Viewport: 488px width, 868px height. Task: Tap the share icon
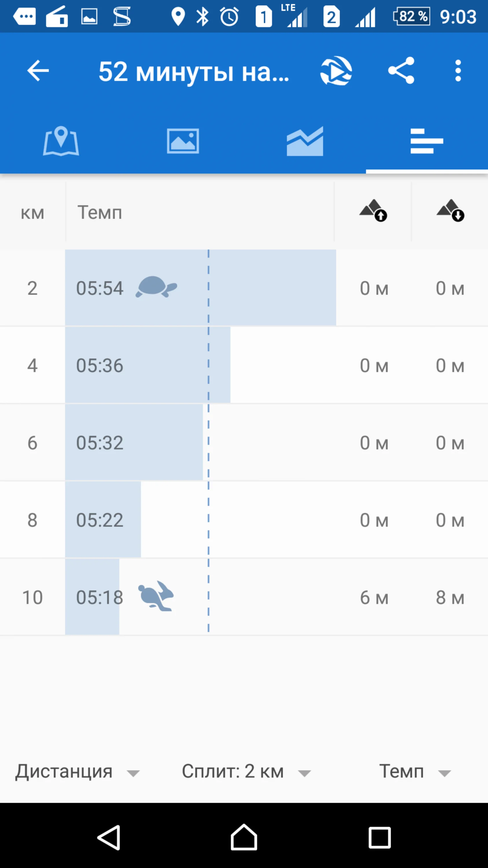click(401, 70)
